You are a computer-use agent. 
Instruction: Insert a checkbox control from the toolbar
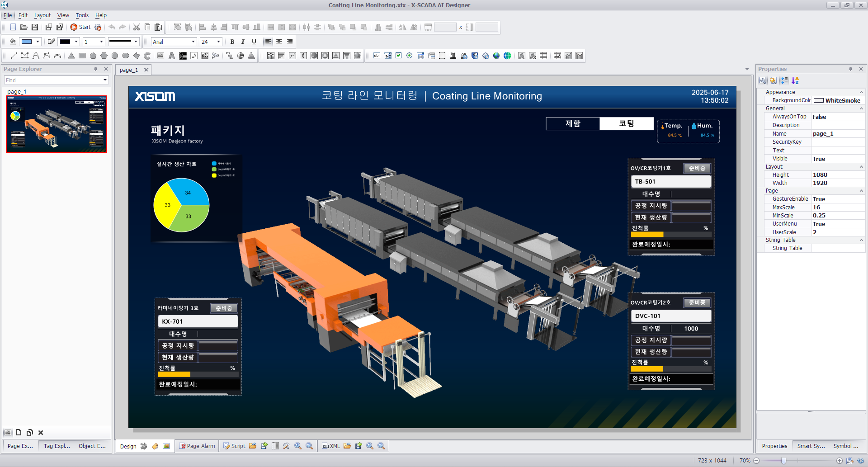pyautogui.click(x=398, y=56)
